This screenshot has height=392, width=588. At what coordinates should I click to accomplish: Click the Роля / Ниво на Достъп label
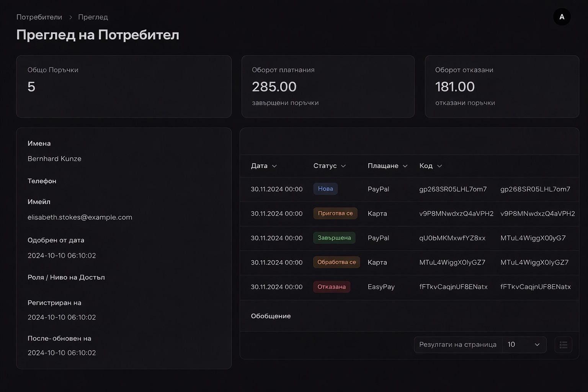click(66, 278)
